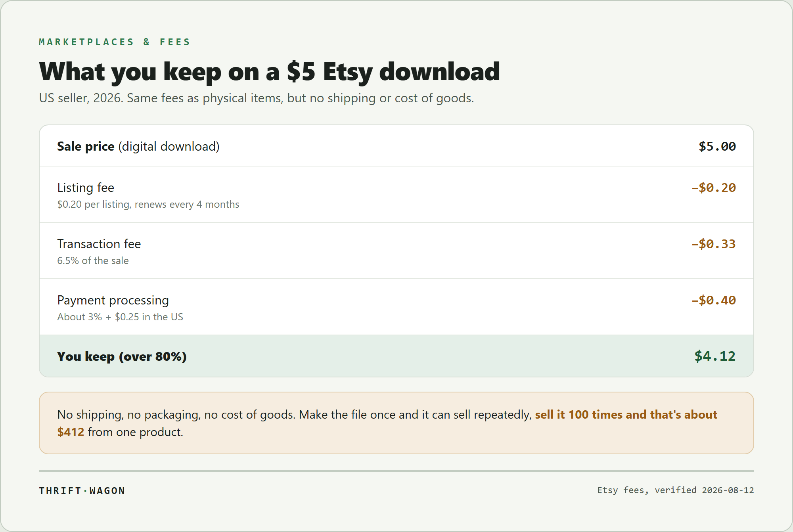
Task: Click the subtitle starting 'US seller, 2026'
Action: pyautogui.click(x=257, y=98)
